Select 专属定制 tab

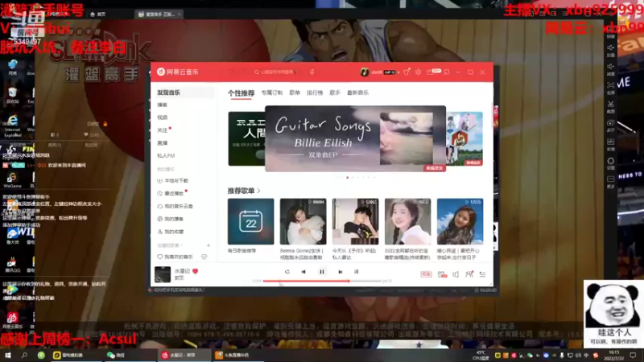pos(272,93)
